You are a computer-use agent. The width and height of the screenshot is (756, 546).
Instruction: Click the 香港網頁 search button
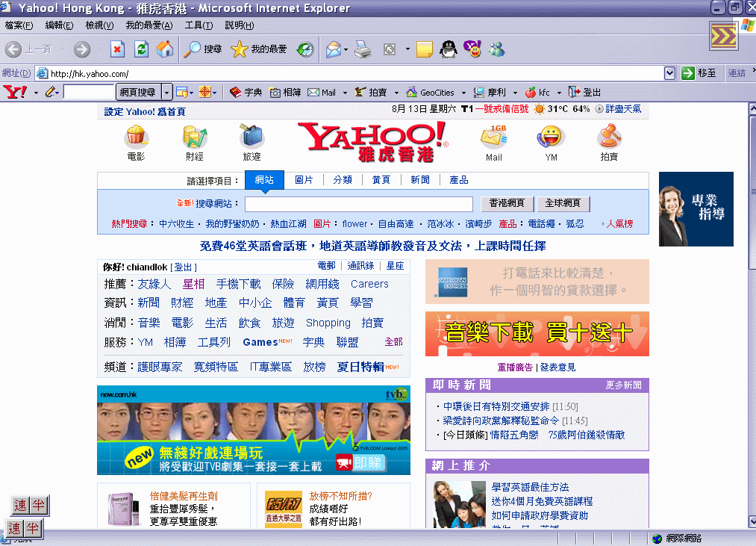tap(507, 203)
